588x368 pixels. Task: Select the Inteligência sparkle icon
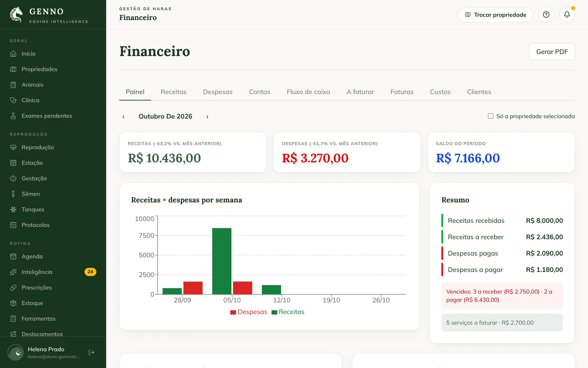point(13,272)
